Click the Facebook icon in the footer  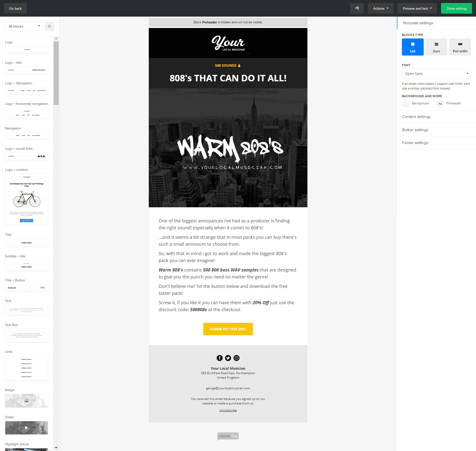tap(219, 358)
